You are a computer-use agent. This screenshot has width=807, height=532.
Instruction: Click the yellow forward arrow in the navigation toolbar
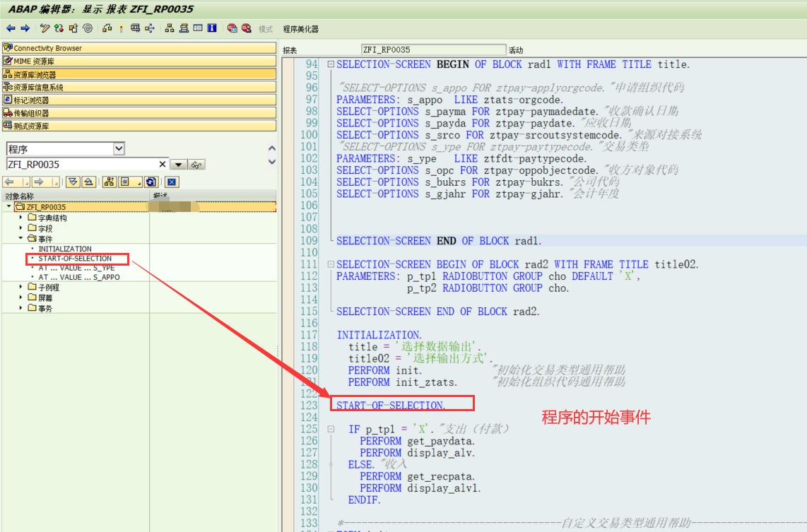(37, 181)
